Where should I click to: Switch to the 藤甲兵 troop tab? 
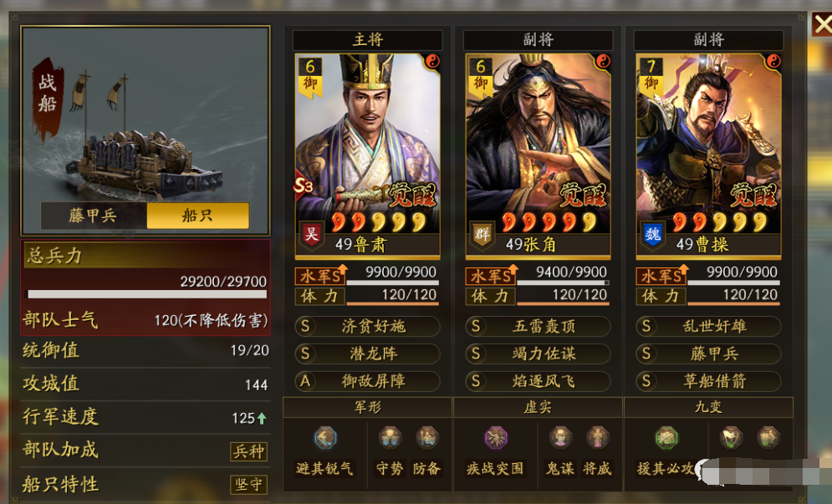pos(94,216)
